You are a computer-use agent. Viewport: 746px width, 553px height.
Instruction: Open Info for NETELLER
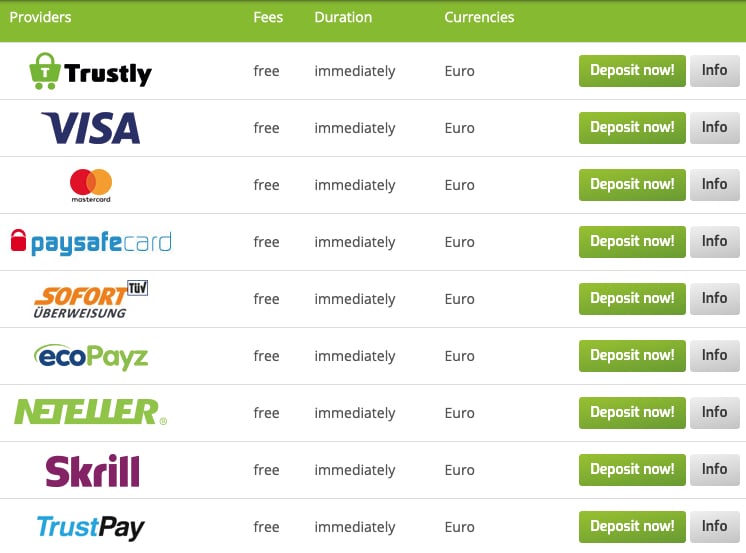pyautogui.click(x=715, y=413)
